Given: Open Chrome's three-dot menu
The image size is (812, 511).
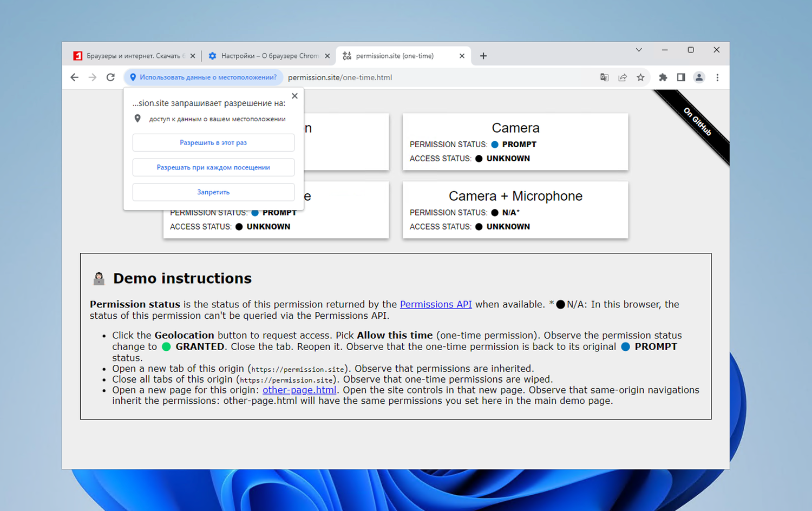Looking at the screenshot, I should click(717, 77).
